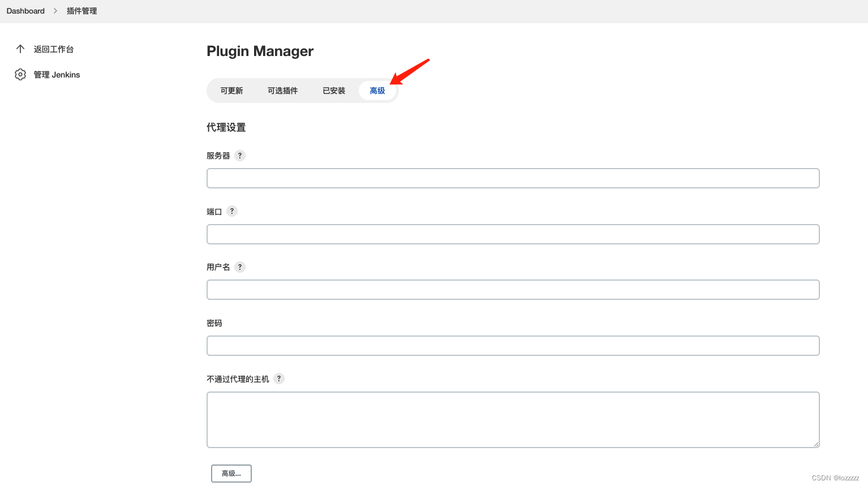Click the 端口 field label
Screen dimensions: 868x486
[214, 212]
